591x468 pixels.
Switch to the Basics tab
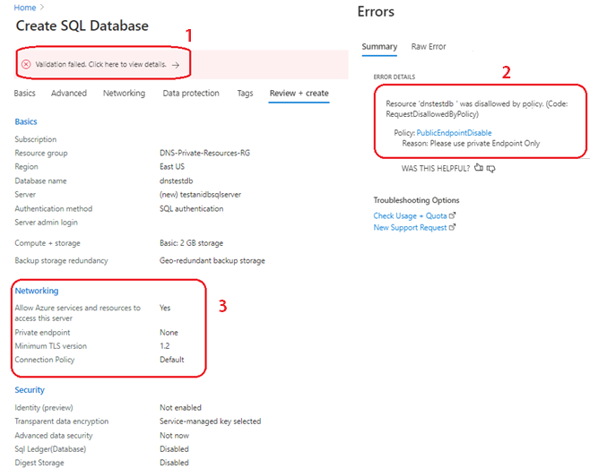click(x=24, y=93)
